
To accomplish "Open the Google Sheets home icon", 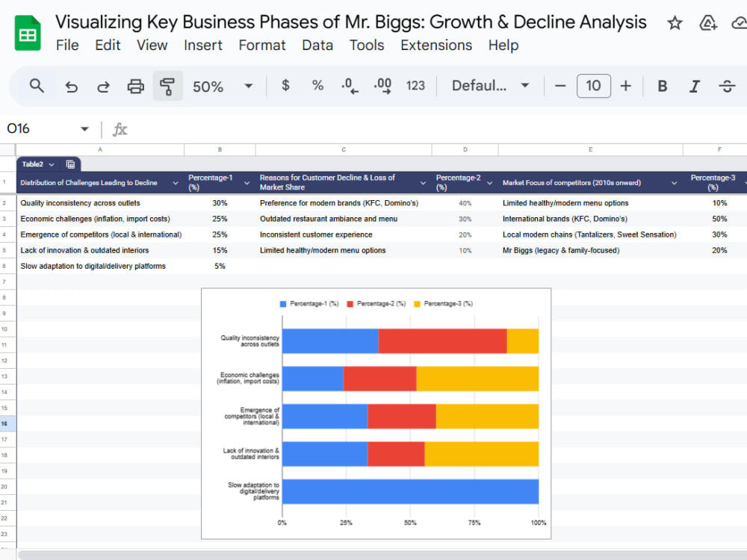I will pyautogui.click(x=28, y=33).
